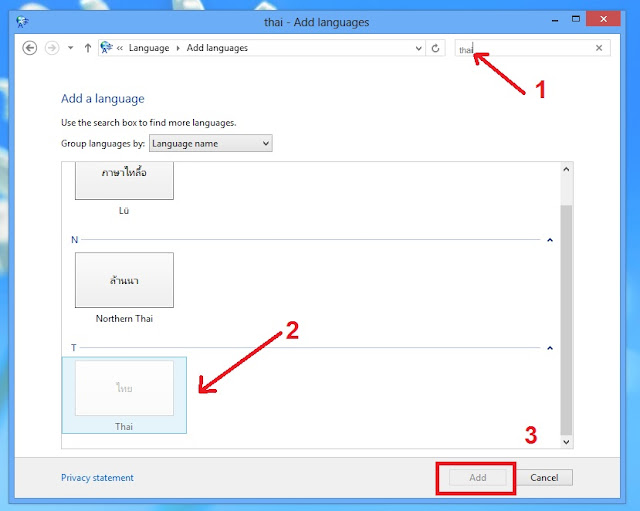Go back with the Back arrow button
The height and width of the screenshot is (511, 640).
pyautogui.click(x=29, y=48)
